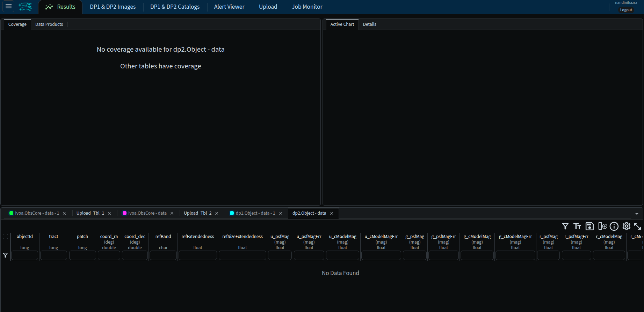Select the Coverage panel tab
This screenshot has width=644, height=312.
pyautogui.click(x=17, y=24)
